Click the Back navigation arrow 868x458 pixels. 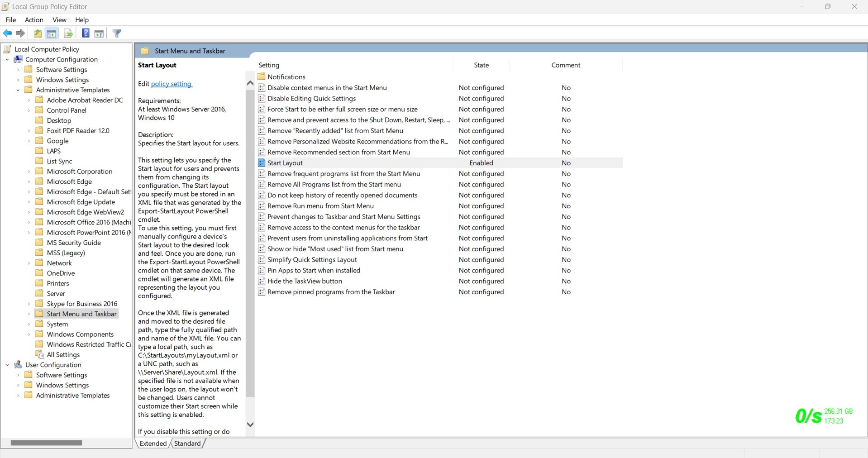click(7, 33)
